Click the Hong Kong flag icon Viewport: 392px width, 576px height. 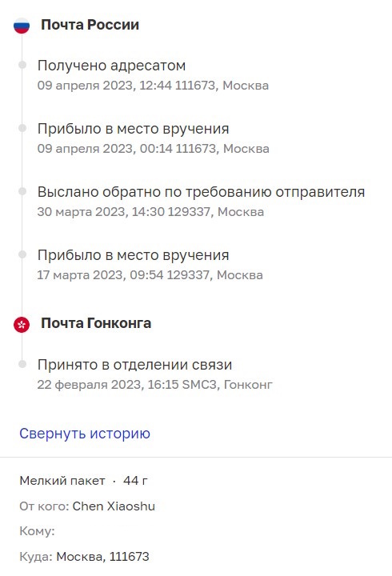tap(22, 325)
